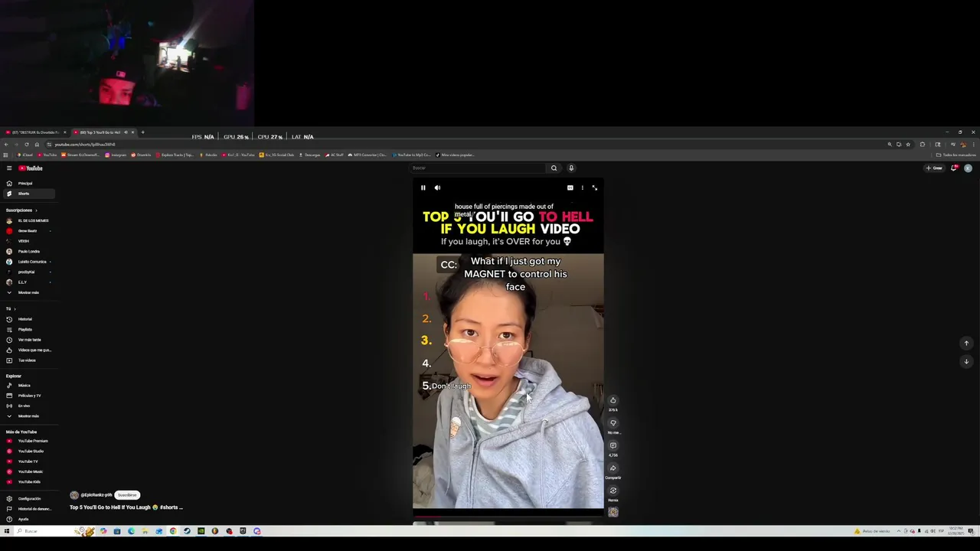Viewport: 980px width, 551px height.
Task: Enter fullscreen on the Shorts player
Action: coord(594,187)
